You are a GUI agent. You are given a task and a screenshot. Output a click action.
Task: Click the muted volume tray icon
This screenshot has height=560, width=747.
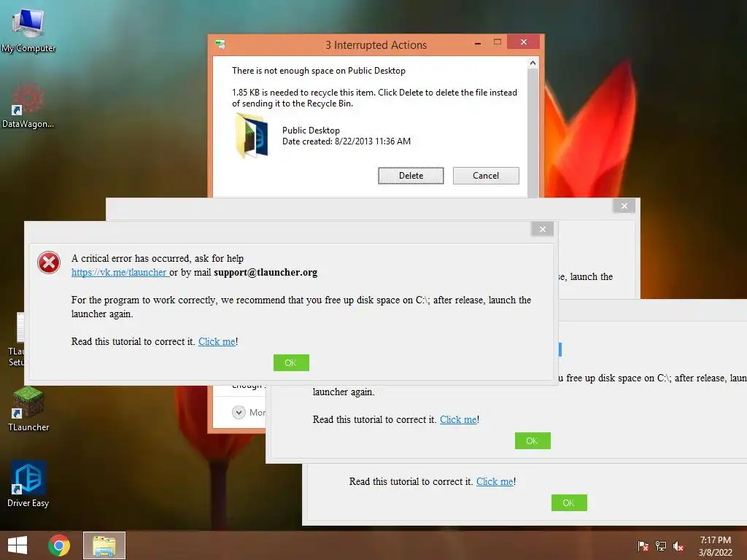[678, 546]
